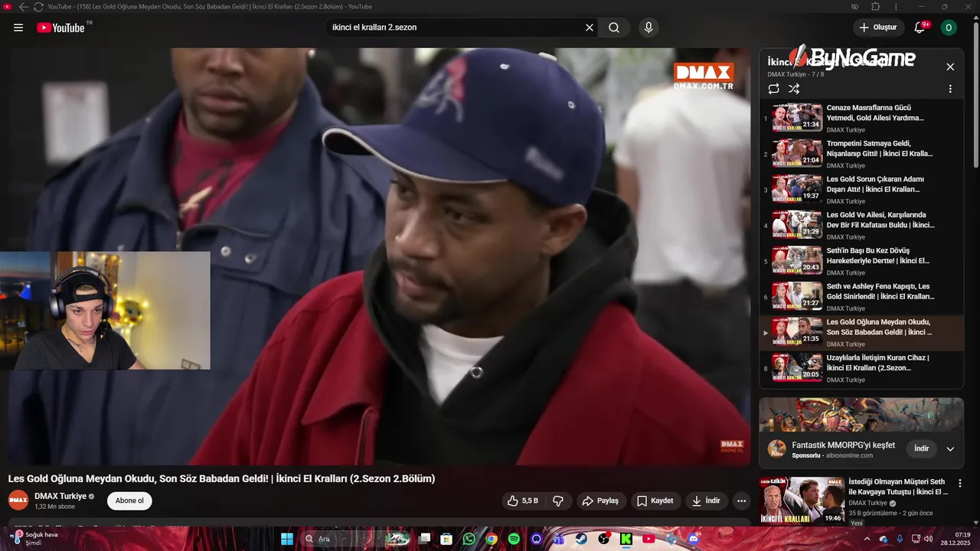This screenshot has height=551, width=980.
Task: Open the taskbar volume speaker icon
Action: click(928, 539)
